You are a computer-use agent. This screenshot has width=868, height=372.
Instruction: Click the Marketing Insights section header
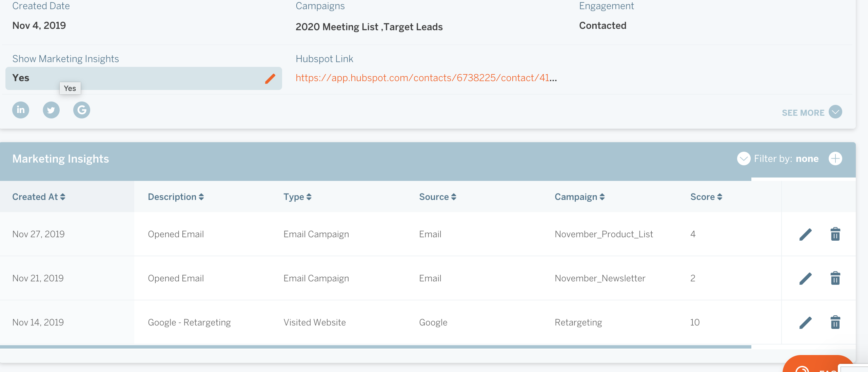pyautogui.click(x=60, y=158)
